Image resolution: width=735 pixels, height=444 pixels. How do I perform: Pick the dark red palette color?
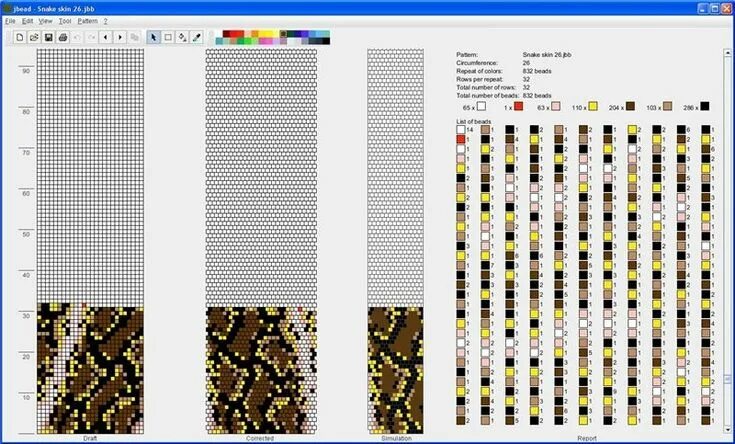click(226, 34)
